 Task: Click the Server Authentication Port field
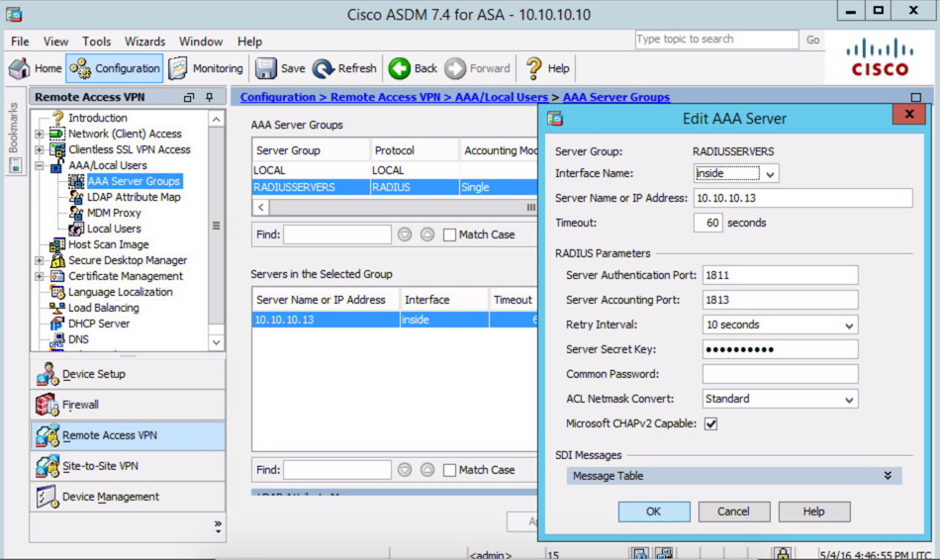(x=780, y=275)
